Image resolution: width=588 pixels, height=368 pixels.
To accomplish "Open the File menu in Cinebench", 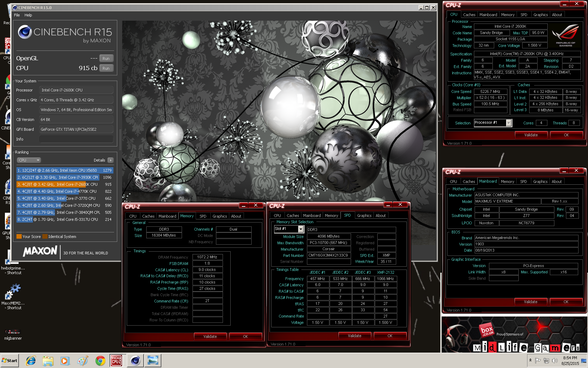I will click(17, 15).
